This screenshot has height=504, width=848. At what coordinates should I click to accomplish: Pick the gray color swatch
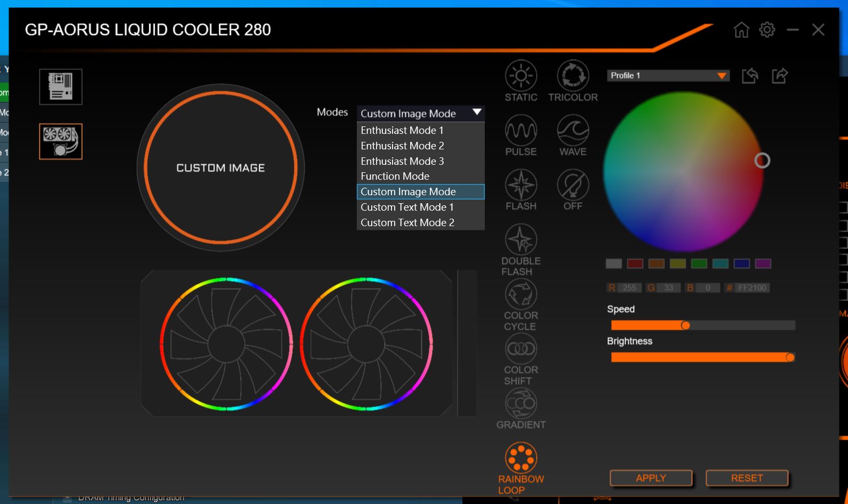click(614, 263)
